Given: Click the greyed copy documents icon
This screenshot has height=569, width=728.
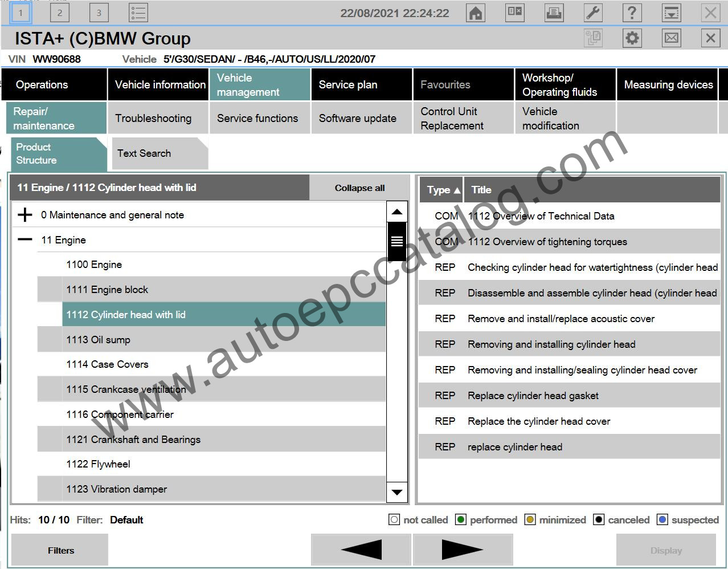Looking at the screenshot, I should [x=594, y=38].
